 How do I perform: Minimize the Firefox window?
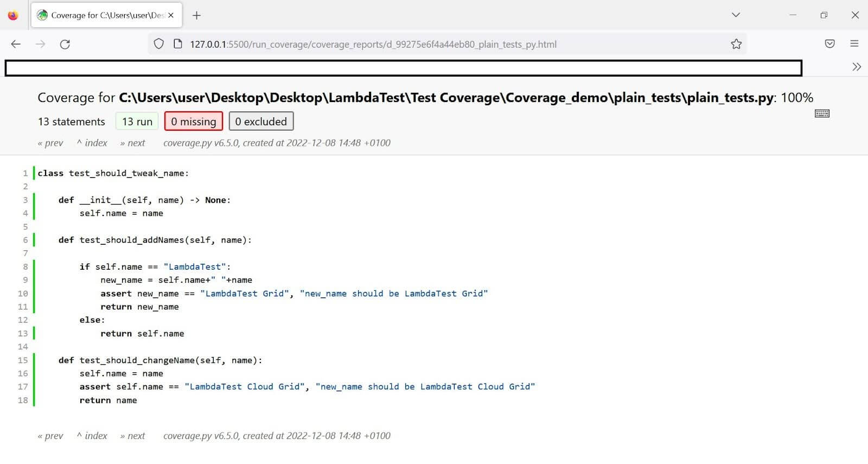(793, 15)
